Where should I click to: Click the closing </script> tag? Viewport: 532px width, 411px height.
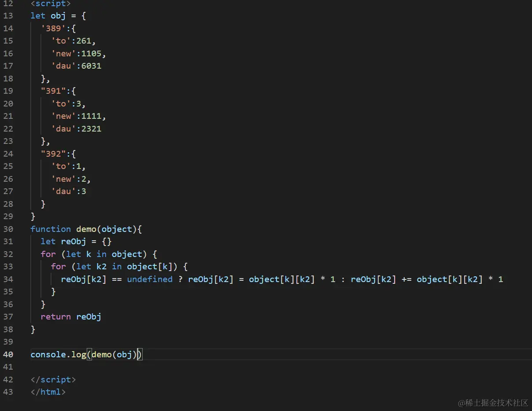53,379
